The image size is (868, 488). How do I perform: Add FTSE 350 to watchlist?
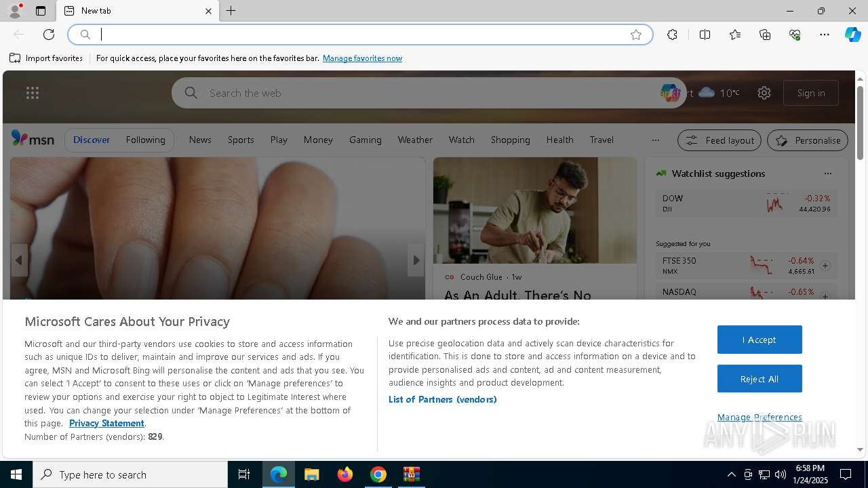click(x=825, y=266)
